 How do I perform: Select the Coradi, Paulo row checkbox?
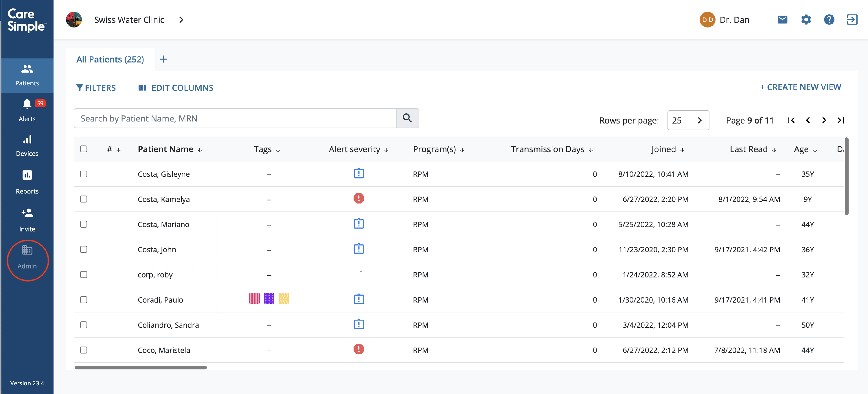tap(84, 300)
